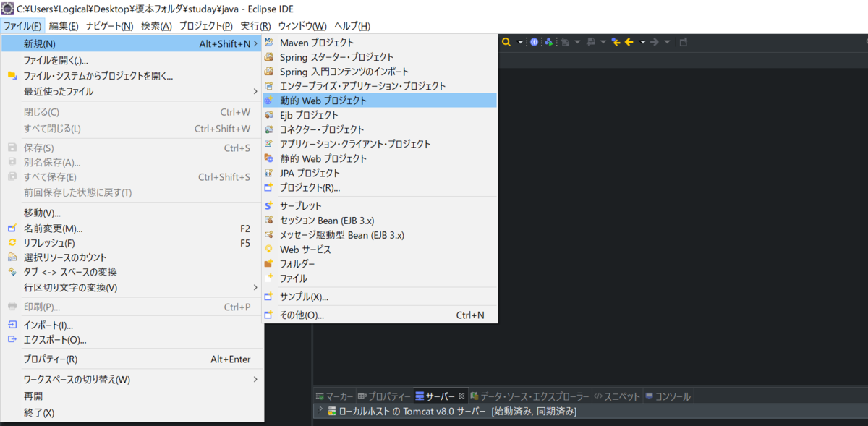Click the blue globe web browser toolbar icon

coord(535,42)
